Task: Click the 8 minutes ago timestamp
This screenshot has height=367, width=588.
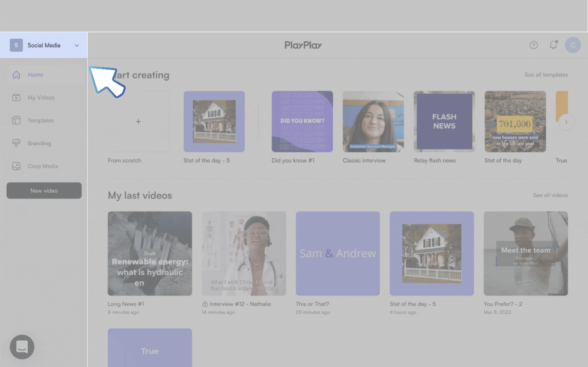Action: click(124, 312)
